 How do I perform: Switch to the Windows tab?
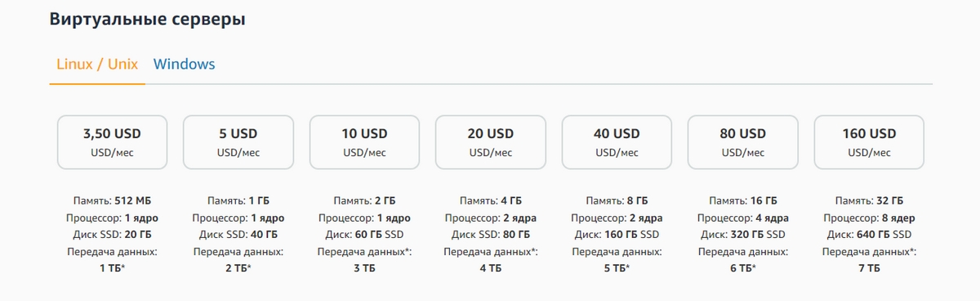[184, 64]
